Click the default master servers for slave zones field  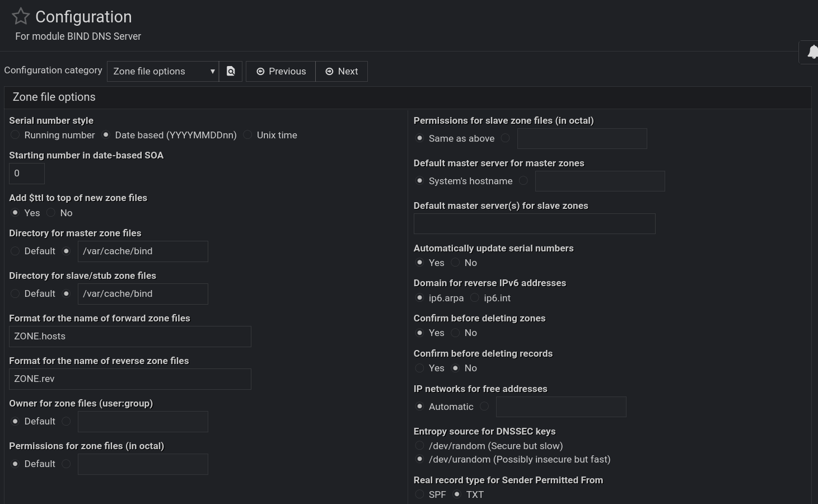(534, 224)
